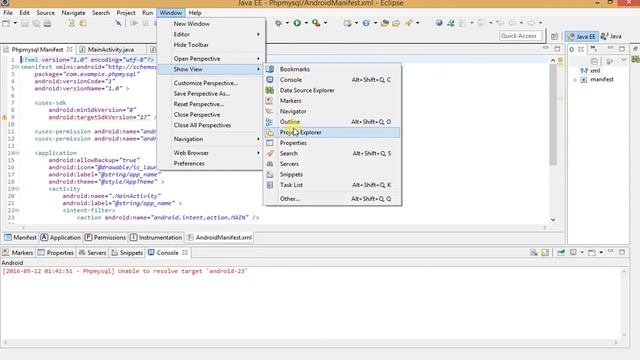The height and width of the screenshot is (360, 640).
Task: Select Close Perspective entry
Action: pos(211,115)
